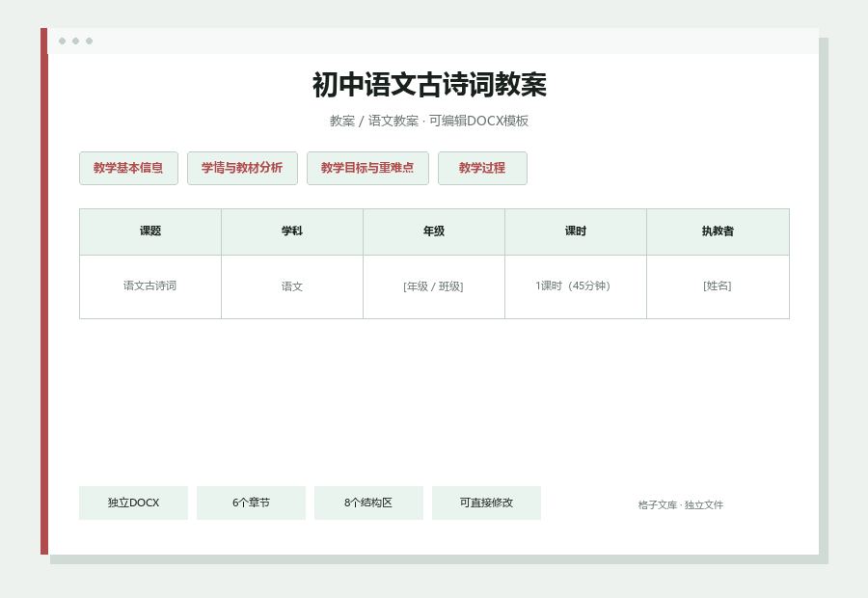This screenshot has height=598, width=868.
Task: Click the 执教者 column header
Action: pyautogui.click(x=718, y=231)
